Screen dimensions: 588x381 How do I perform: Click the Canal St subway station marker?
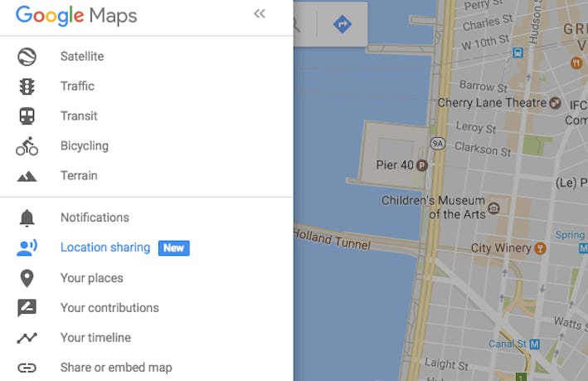(535, 344)
